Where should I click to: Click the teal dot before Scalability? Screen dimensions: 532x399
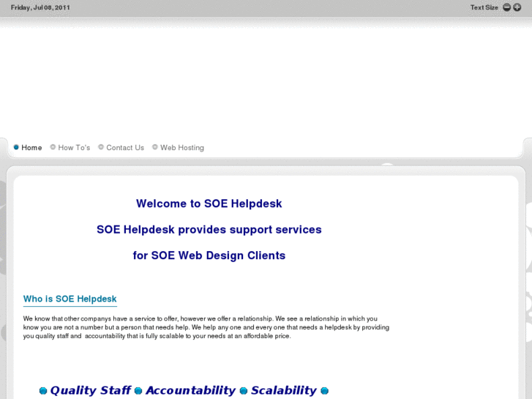point(243,391)
